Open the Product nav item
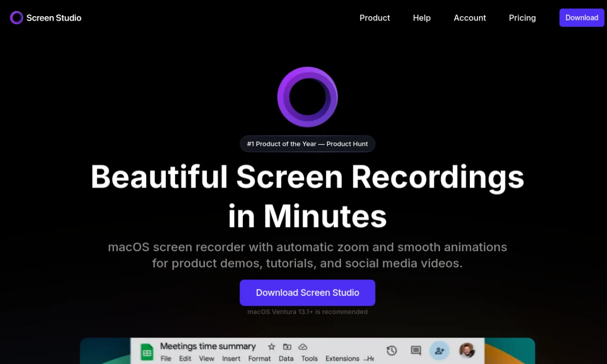 click(x=375, y=18)
